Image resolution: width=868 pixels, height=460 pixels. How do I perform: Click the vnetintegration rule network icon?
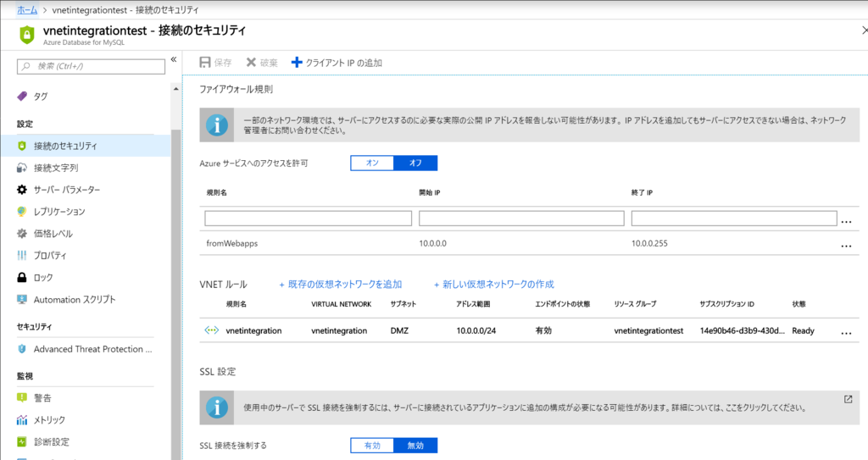pyautogui.click(x=211, y=330)
